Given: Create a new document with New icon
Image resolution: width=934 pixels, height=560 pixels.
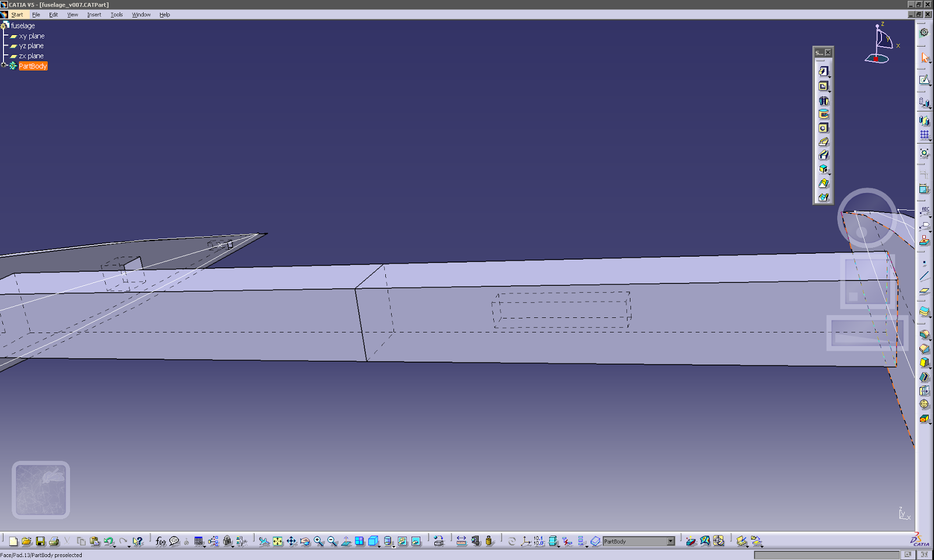Looking at the screenshot, I should 13,541.
